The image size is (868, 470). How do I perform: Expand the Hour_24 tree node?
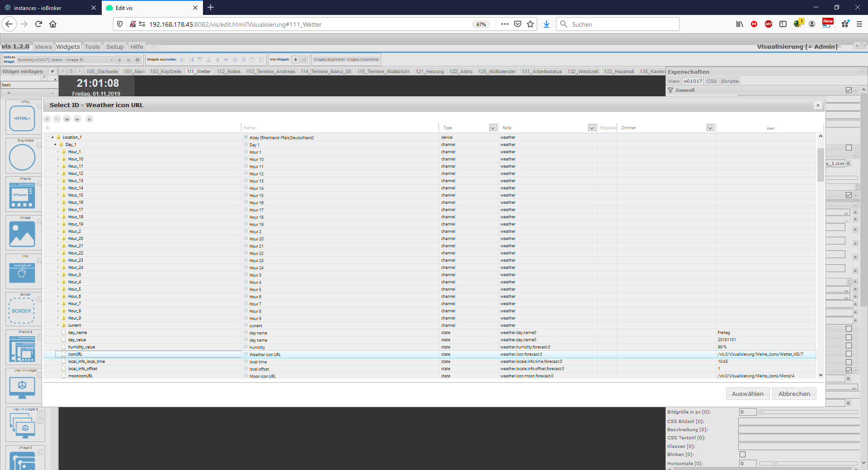[x=58, y=268]
